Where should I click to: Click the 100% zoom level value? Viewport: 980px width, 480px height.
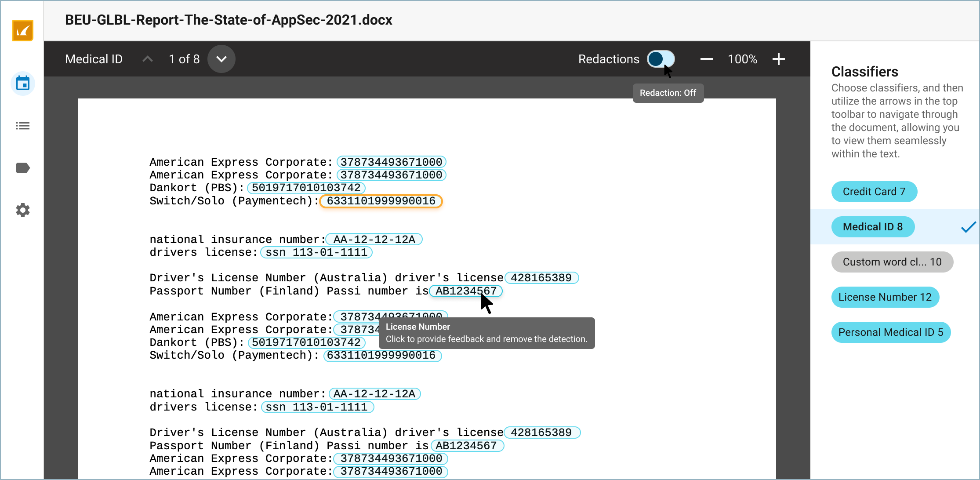(x=743, y=59)
